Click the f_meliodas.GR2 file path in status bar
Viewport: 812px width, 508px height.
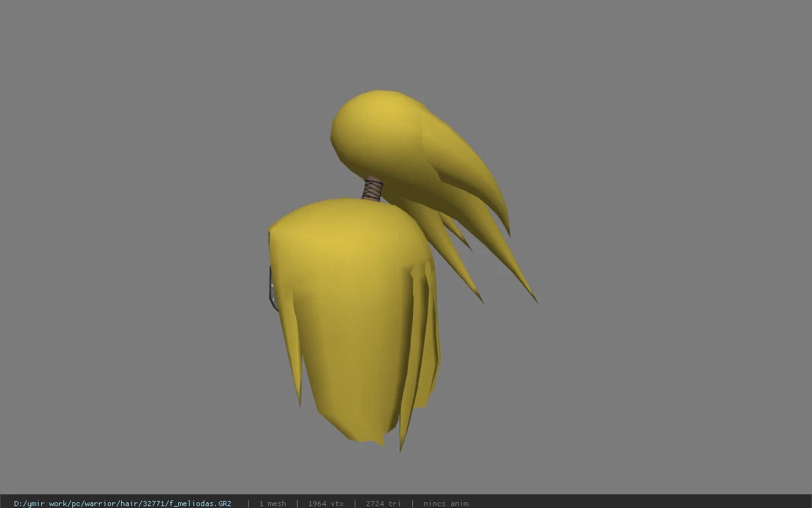tap(122, 504)
